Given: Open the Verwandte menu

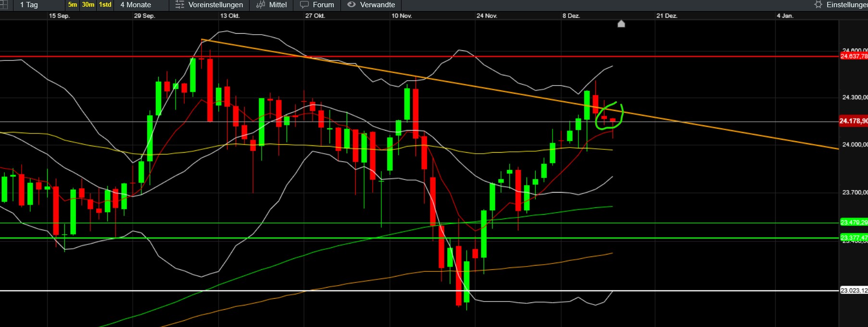Looking at the screenshot, I should (377, 5).
